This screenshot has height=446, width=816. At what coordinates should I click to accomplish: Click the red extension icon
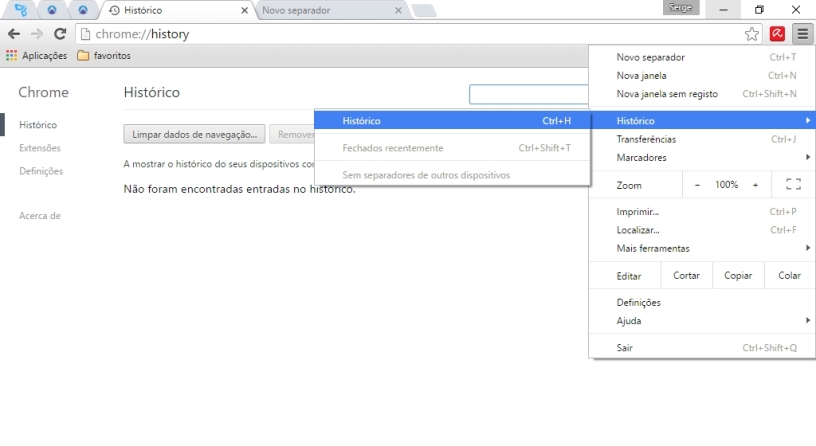777,34
